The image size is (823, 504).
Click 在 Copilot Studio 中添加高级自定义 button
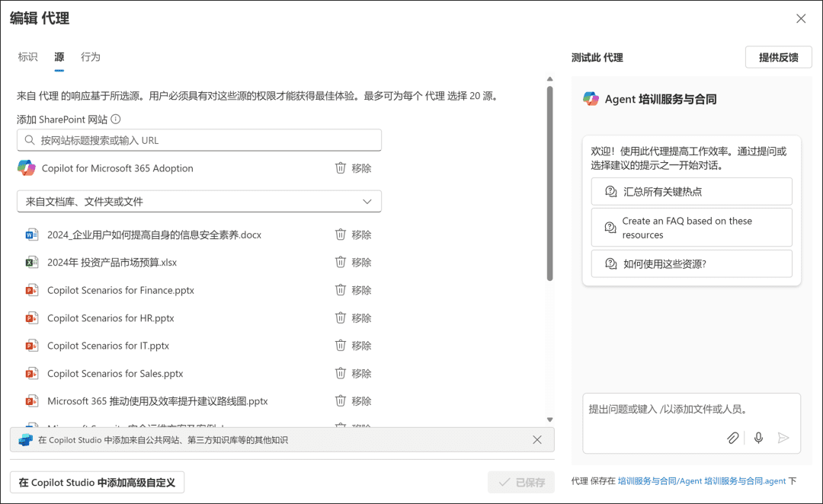coord(97,482)
